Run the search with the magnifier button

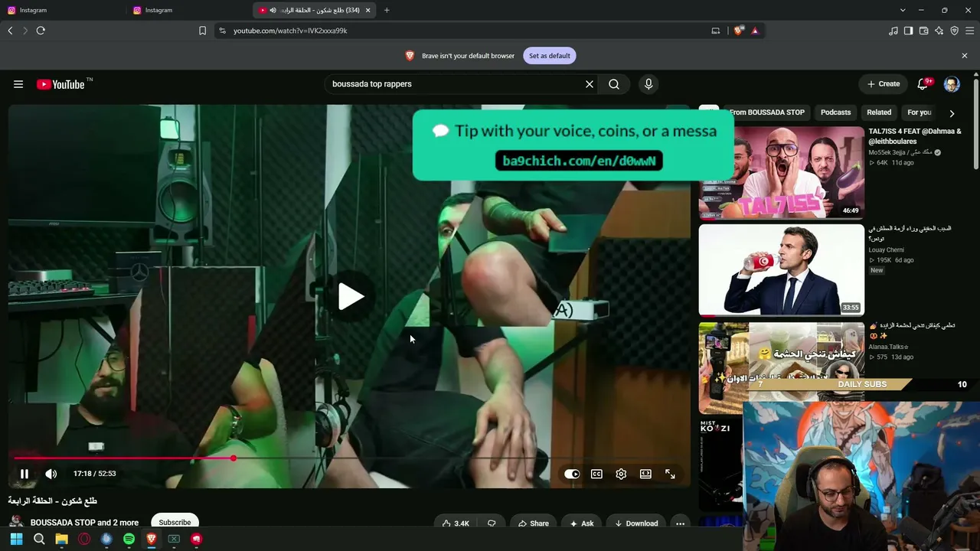(614, 84)
